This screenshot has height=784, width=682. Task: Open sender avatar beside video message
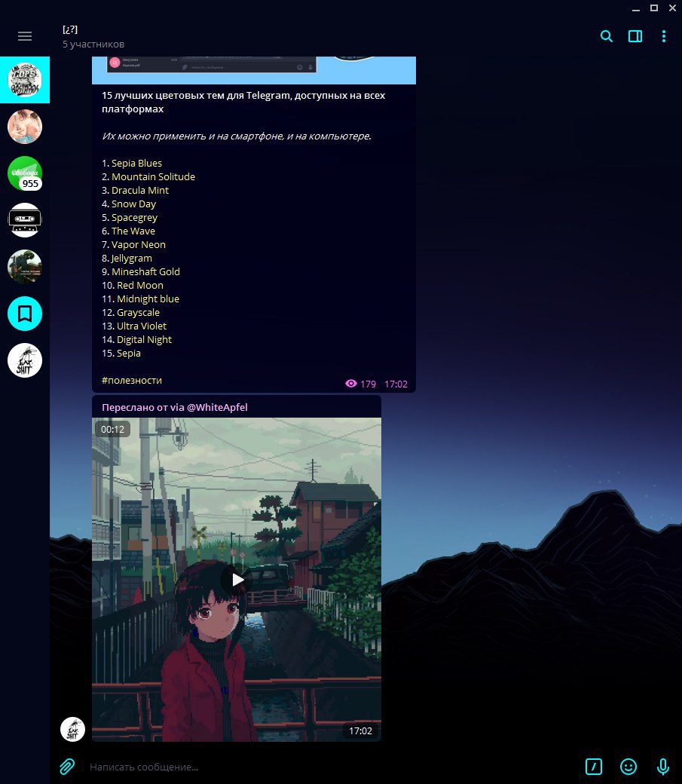(x=72, y=730)
